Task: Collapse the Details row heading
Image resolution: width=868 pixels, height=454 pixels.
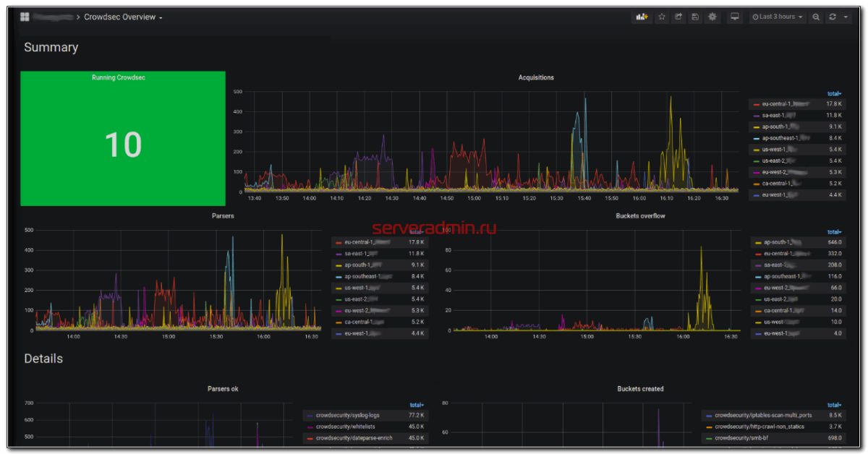Action: pos(43,359)
